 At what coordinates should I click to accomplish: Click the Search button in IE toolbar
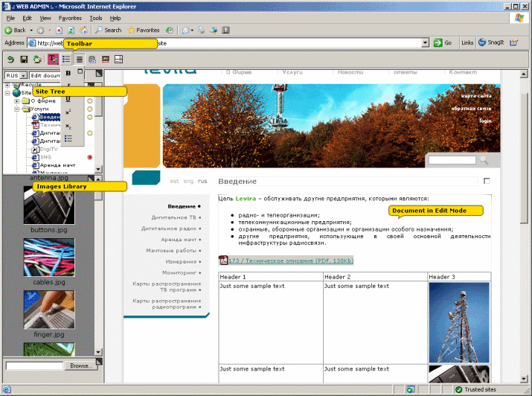point(108,31)
